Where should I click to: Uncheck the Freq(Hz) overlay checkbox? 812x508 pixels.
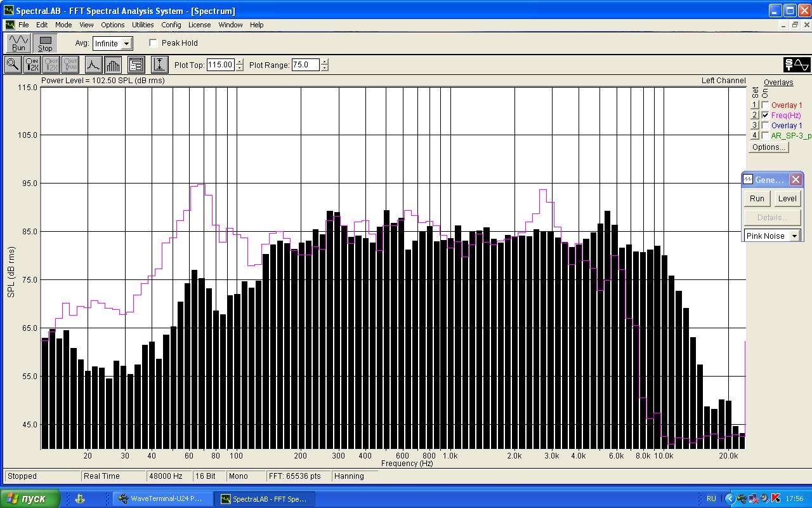(765, 115)
